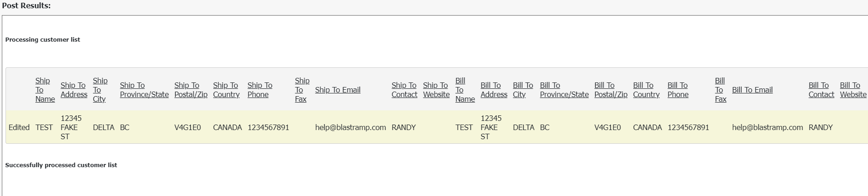
Task: Select the Bill To Province/State header
Action: point(564,90)
